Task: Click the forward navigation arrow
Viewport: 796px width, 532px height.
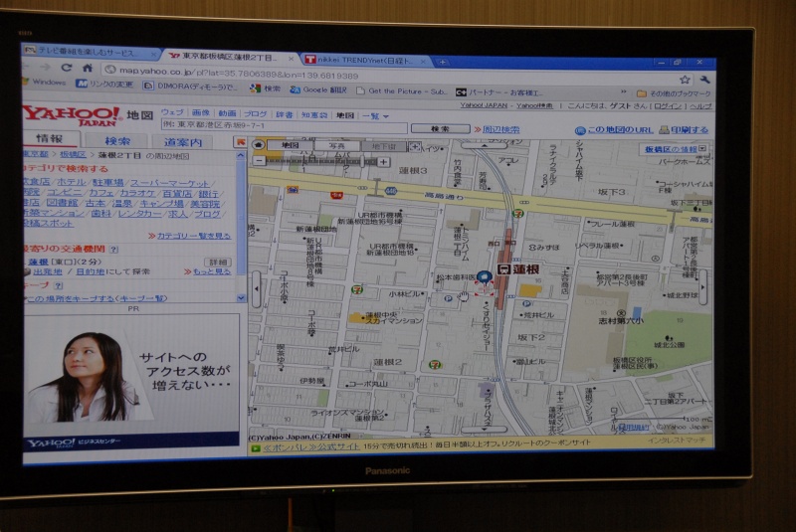Action: click(45, 67)
